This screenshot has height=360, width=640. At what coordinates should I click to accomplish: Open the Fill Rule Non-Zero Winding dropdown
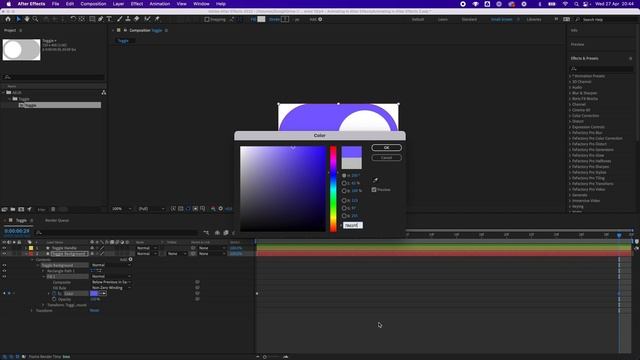click(111, 288)
